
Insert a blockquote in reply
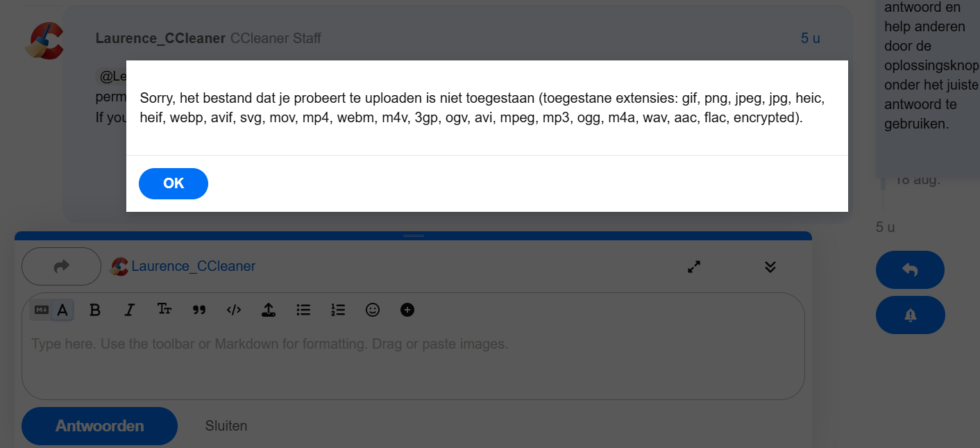[x=199, y=310]
